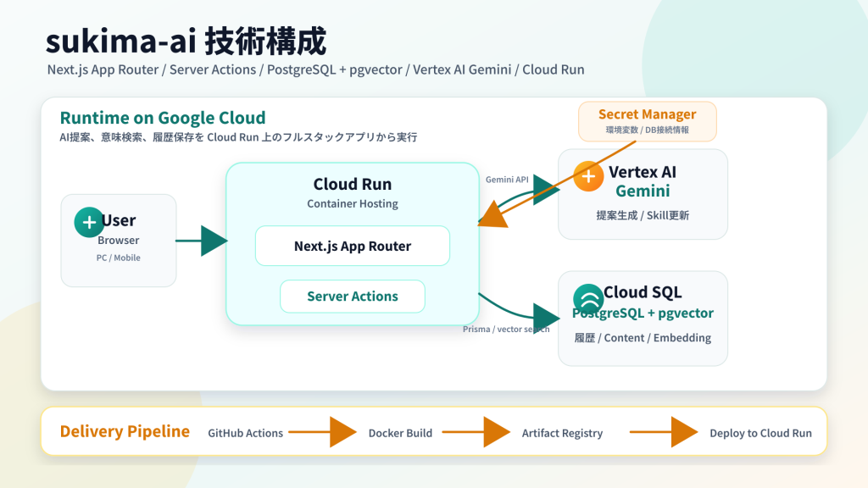
Task: Select the Next.js App Router box
Action: pyautogui.click(x=353, y=246)
